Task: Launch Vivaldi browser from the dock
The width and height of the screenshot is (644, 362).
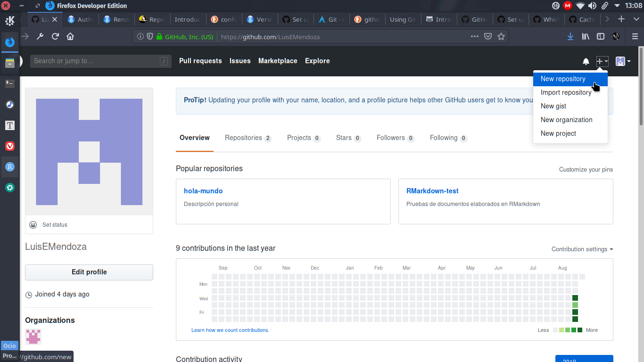Action: pyautogui.click(x=10, y=146)
